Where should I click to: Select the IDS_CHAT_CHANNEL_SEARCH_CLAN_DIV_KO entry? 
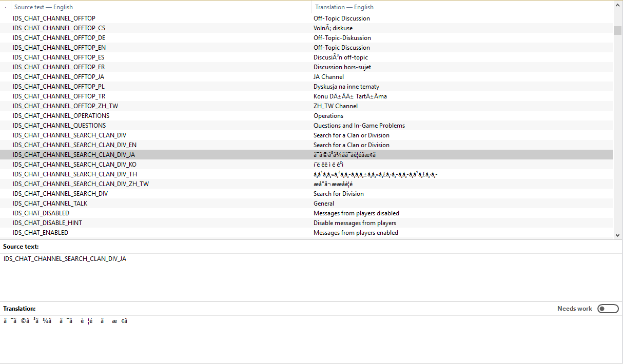coord(74,165)
